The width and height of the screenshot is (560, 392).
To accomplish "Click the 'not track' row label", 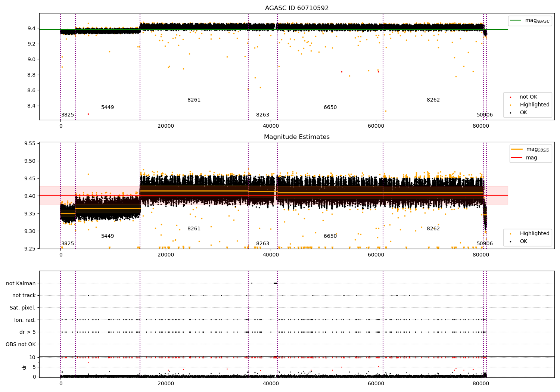I will [24, 296].
